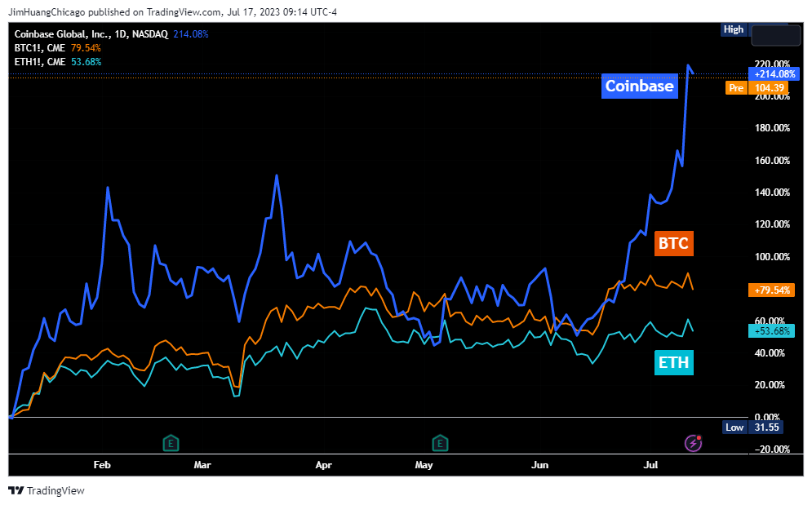Click the 180.00% axis level

pyautogui.click(x=772, y=128)
